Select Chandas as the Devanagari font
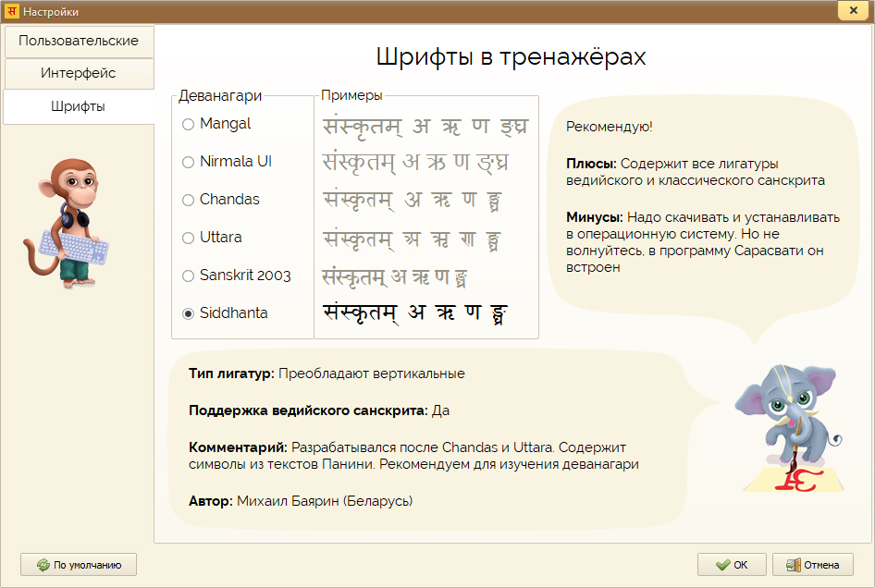This screenshot has height=588, width=875. coord(189,200)
